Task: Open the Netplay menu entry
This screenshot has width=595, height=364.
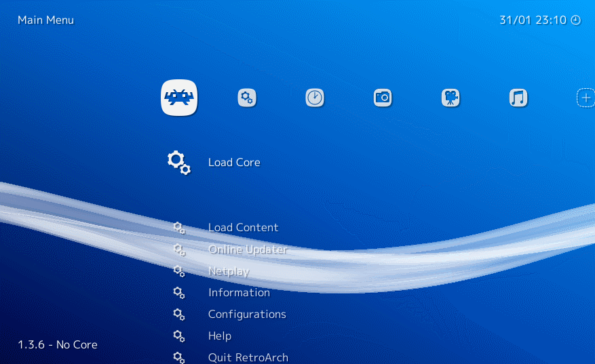Action: [x=229, y=271]
